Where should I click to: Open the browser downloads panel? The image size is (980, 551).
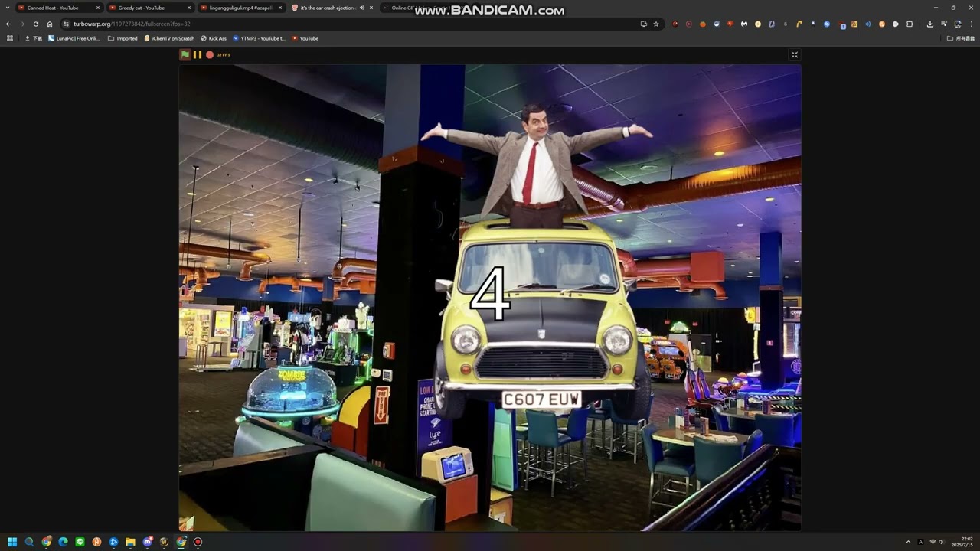click(x=930, y=24)
